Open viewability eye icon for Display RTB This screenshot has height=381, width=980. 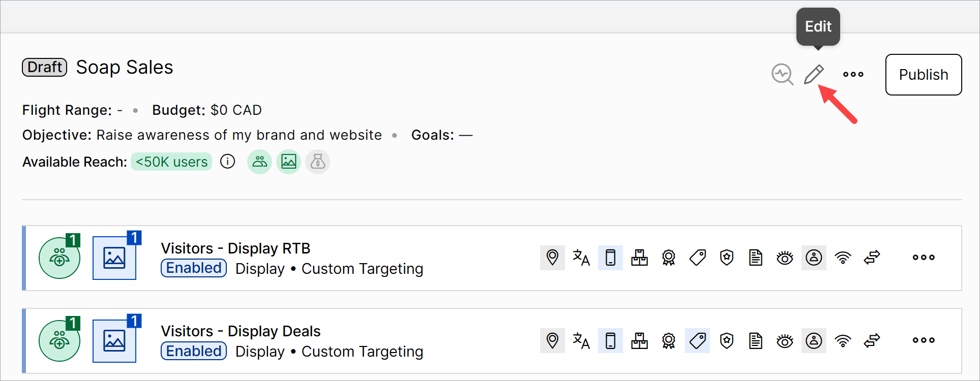[x=785, y=258]
